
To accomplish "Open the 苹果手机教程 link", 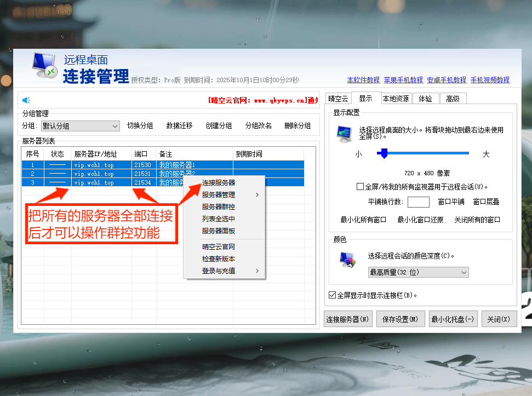I will (403, 79).
